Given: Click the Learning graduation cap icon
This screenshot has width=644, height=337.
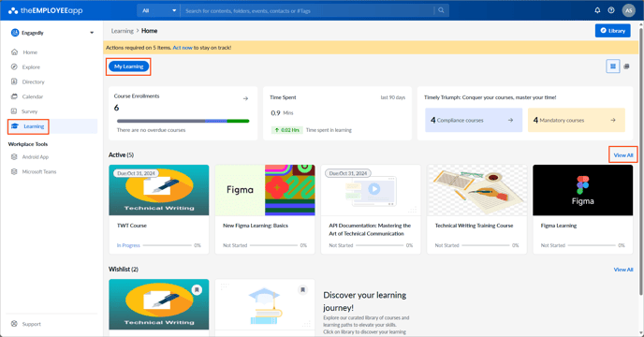Looking at the screenshot, I should [15, 126].
